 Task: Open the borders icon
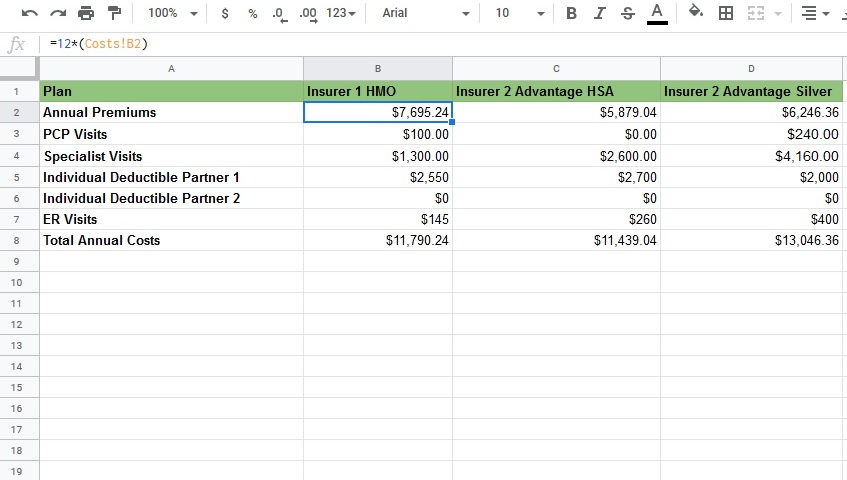[726, 13]
